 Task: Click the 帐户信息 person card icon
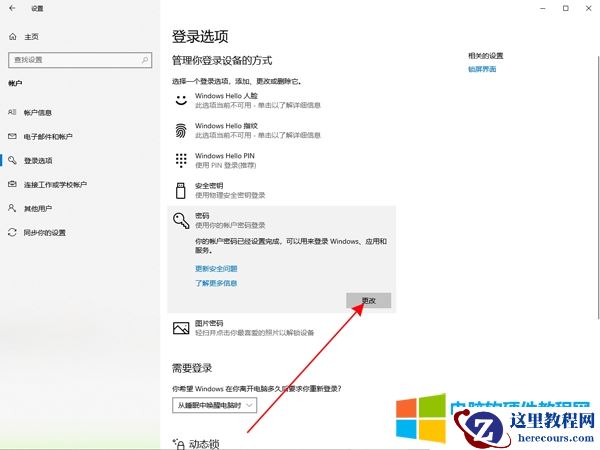(12, 112)
